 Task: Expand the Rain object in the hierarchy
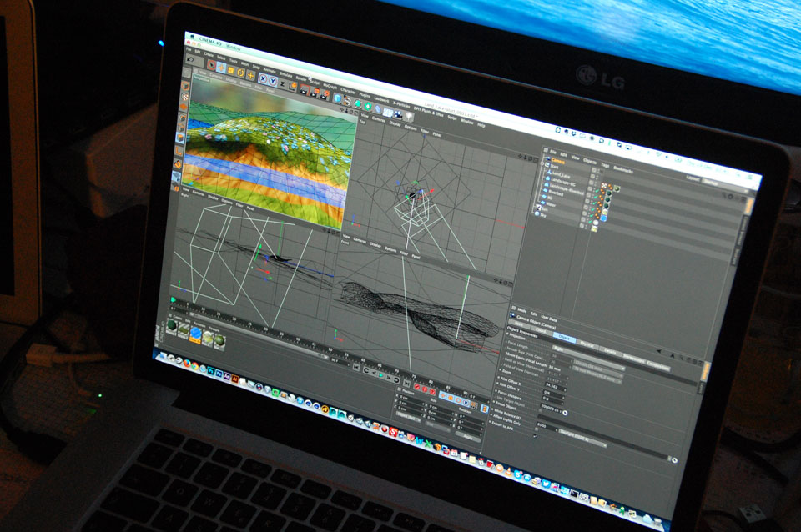543,167
